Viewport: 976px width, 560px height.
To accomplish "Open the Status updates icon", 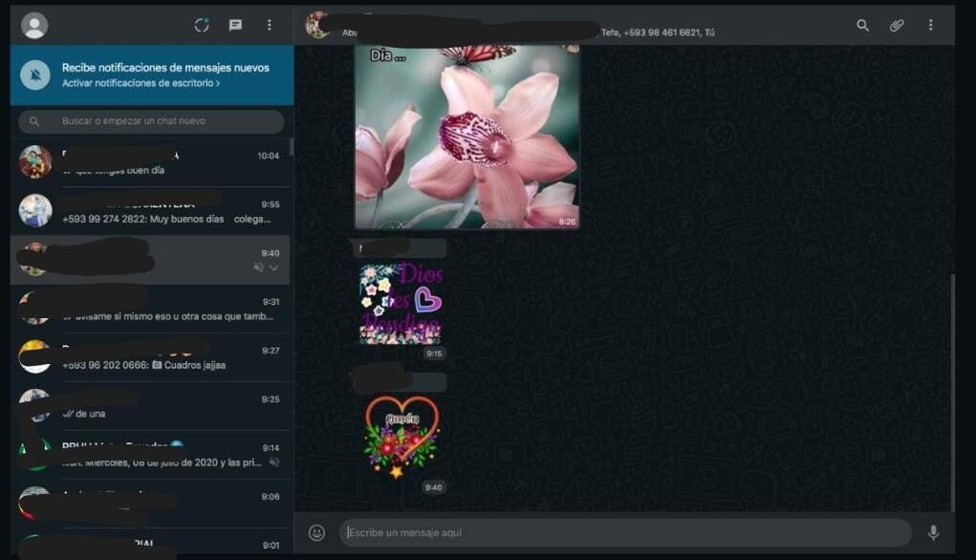I will (x=202, y=26).
